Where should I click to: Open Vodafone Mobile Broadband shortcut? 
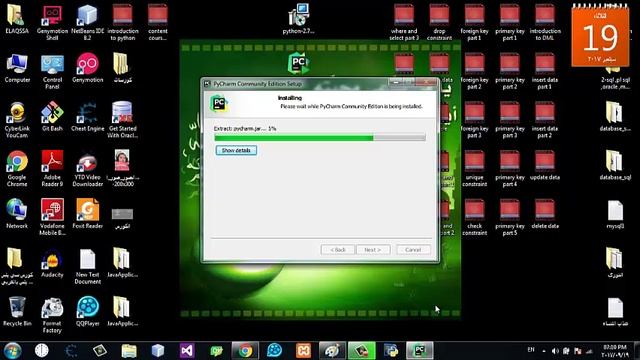coord(52,217)
